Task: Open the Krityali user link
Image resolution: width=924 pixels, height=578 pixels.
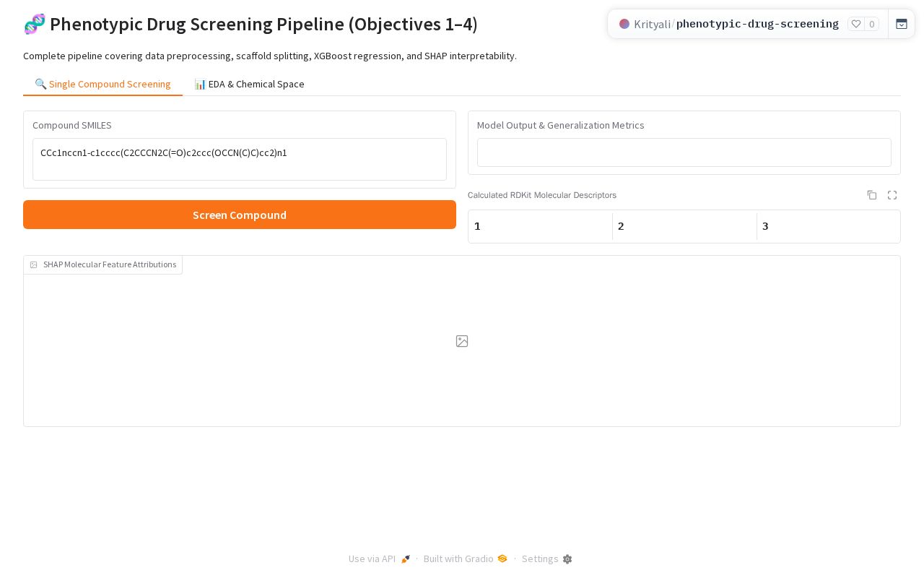Action: (652, 24)
